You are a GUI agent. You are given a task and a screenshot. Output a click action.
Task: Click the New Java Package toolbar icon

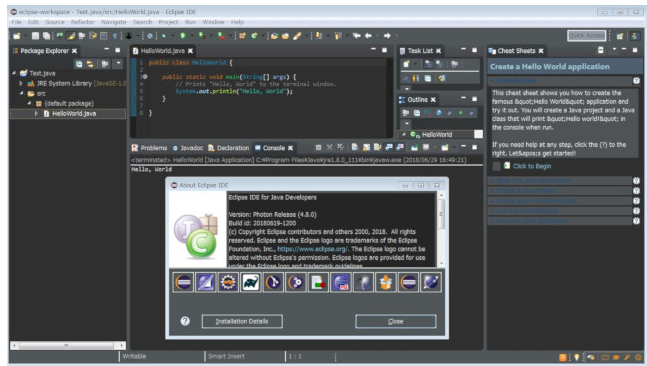click(x=242, y=36)
